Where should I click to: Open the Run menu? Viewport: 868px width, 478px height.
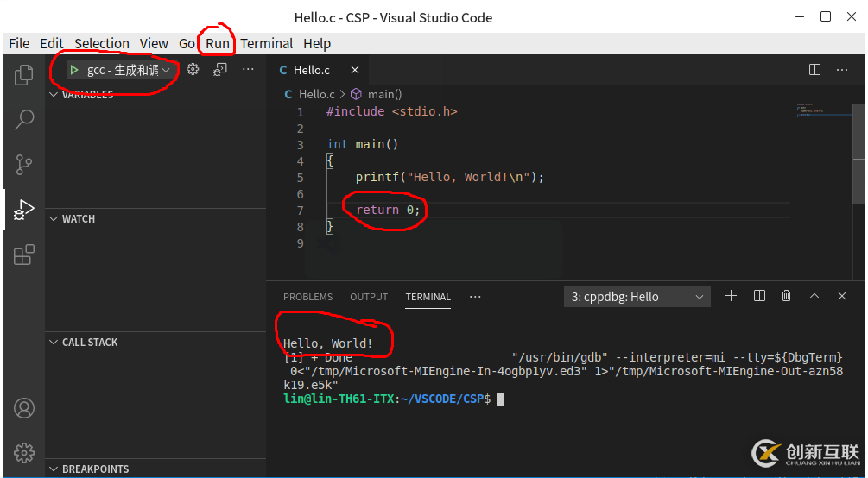[x=218, y=43]
